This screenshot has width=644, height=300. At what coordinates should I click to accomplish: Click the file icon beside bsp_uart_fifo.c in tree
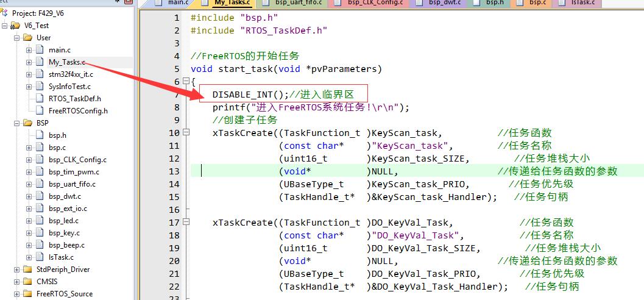pos(40,184)
